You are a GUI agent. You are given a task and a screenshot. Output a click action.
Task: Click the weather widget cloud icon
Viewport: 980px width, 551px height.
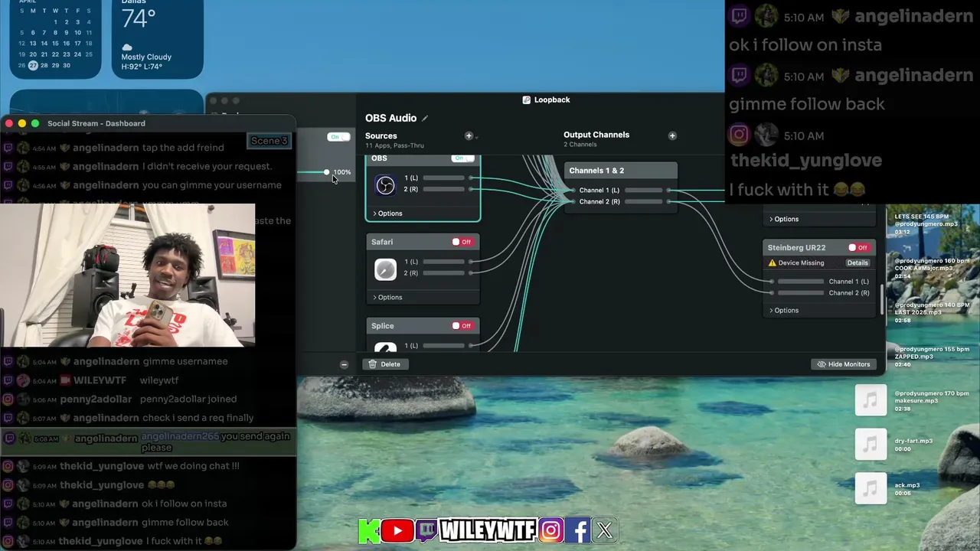point(127,47)
